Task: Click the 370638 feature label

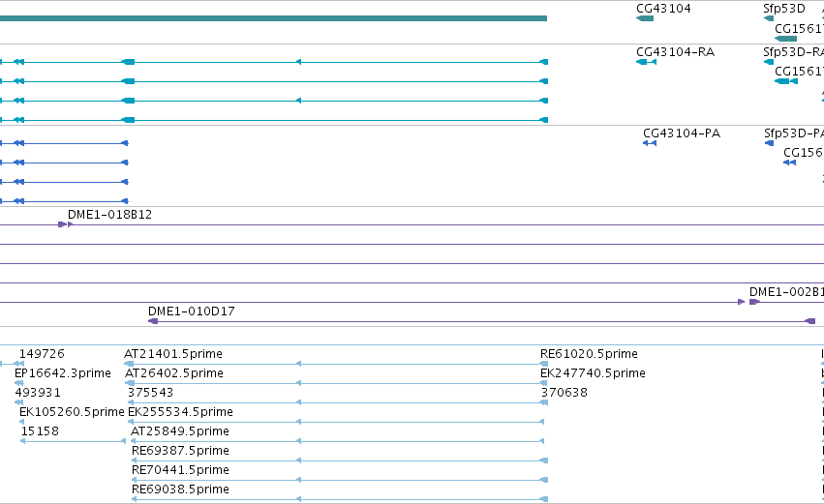Action: tap(565, 393)
